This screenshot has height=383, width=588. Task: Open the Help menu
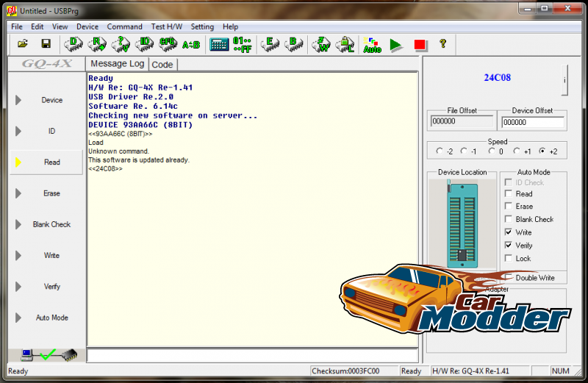(230, 26)
